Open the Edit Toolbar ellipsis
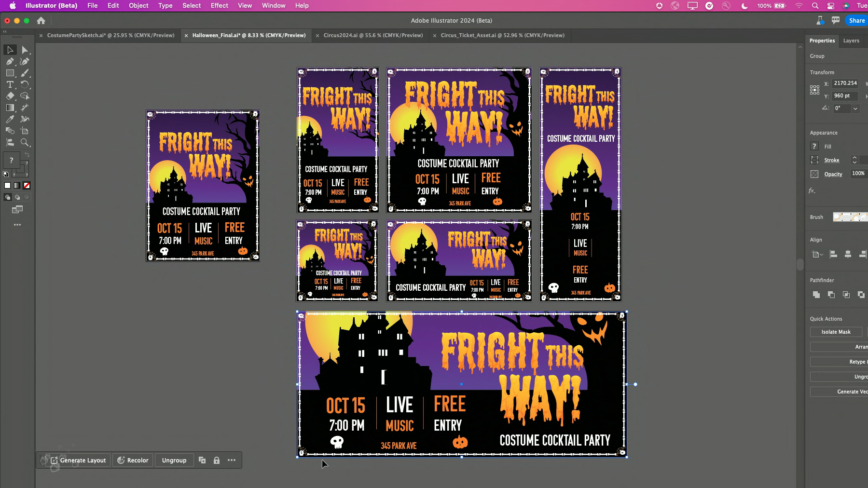The width and height of the screenshot is (868, 488). [x=17, y=225]
